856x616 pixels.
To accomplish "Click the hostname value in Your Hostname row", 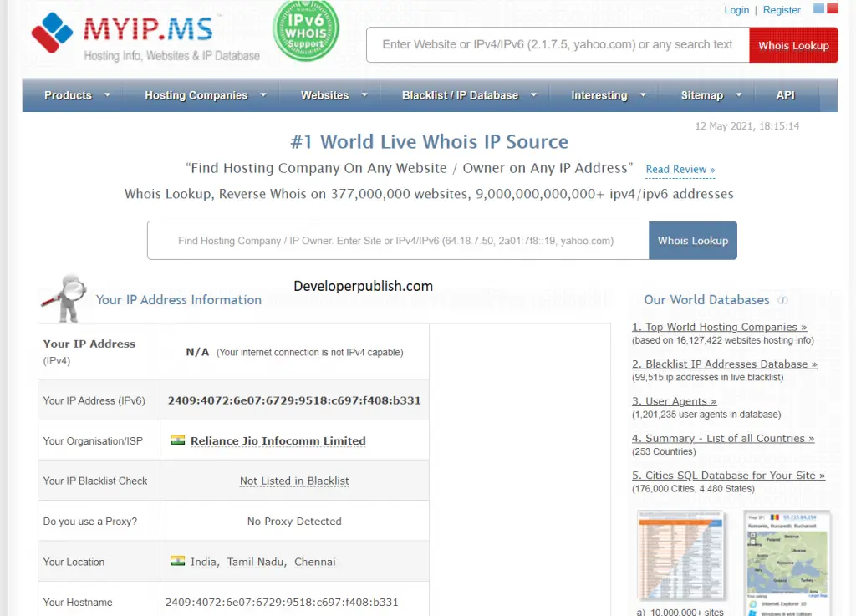I will (x=282, y=603).
